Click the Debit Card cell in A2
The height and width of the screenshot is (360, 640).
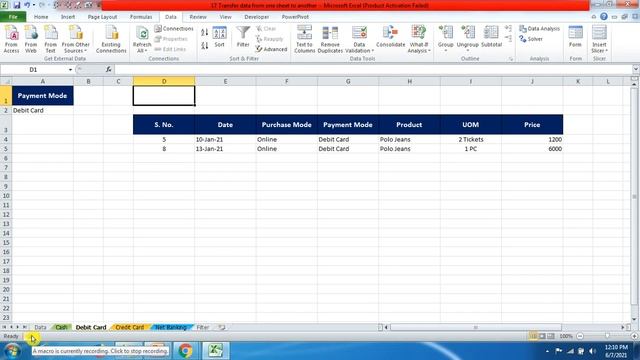(42, 110)
